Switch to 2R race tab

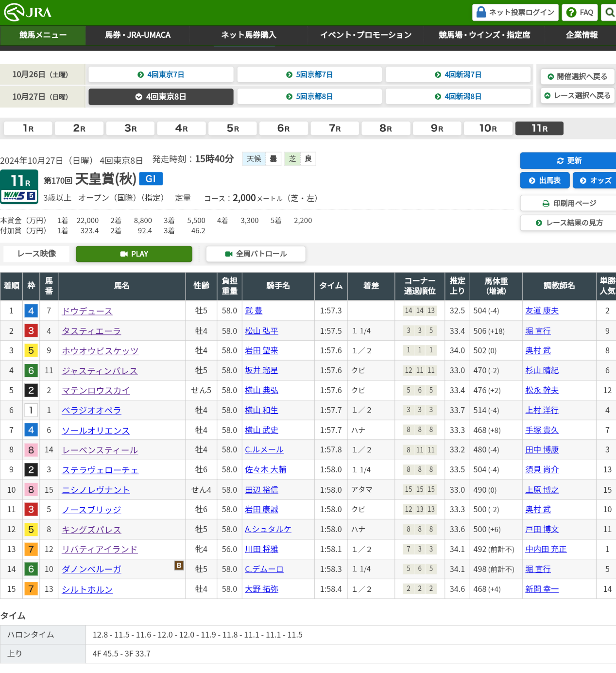(x=79, y=128)
